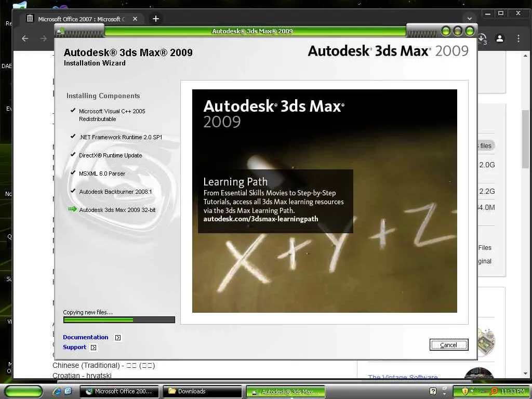Open the browser profile icon
Image resolution: width=532 pixels, height=399 pixels.
500,38
